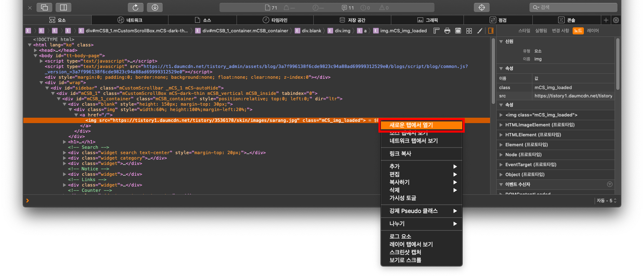This screenshot has height=276, width=644.
Task: Open the 강제 Pseudo 클래스 submenu
Action: 421,211
